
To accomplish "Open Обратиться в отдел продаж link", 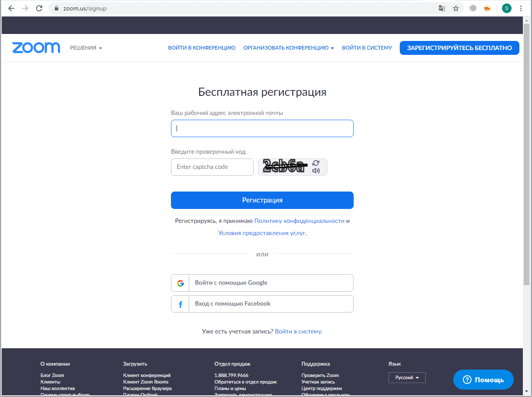I will (245, 382).
